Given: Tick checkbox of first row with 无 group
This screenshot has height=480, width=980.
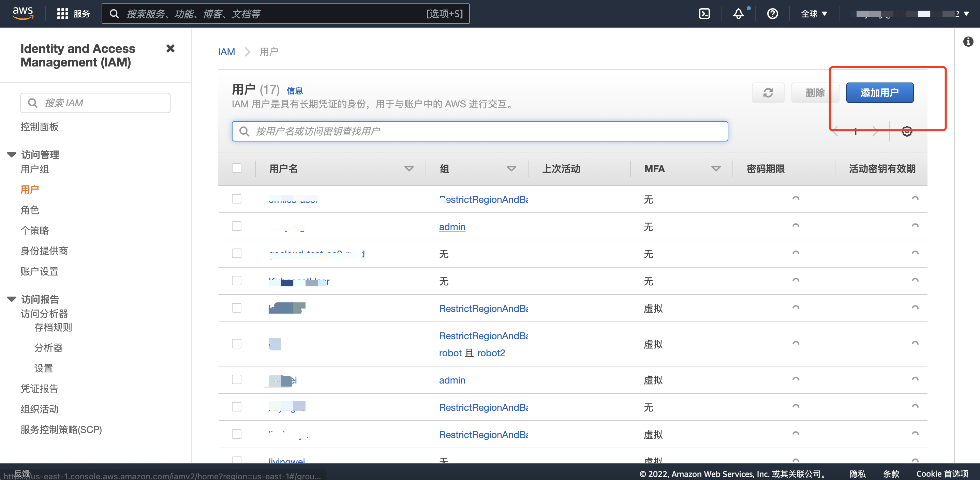Looking at the screenshot, I should click(237, 253).
